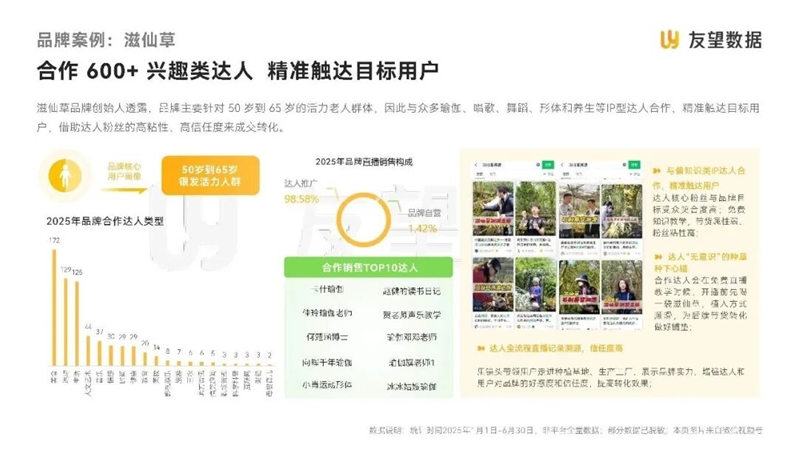
Task: Open thumbnail of person in red leaning down
Action: coord(493,285)
